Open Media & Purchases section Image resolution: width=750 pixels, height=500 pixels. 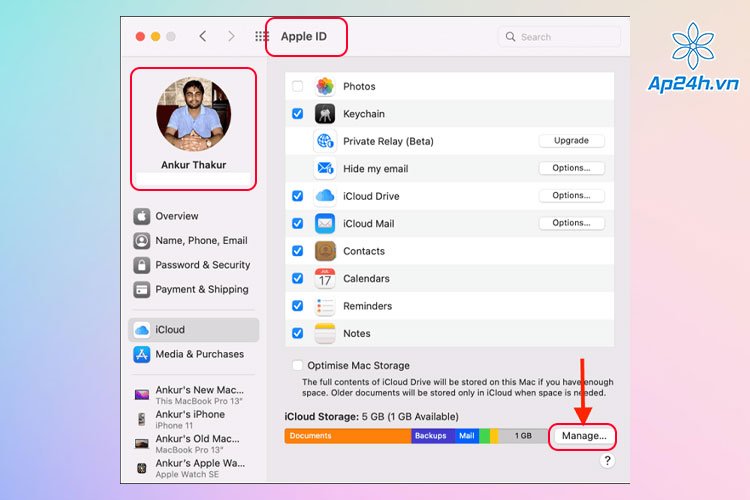click(x=194, y=355)
